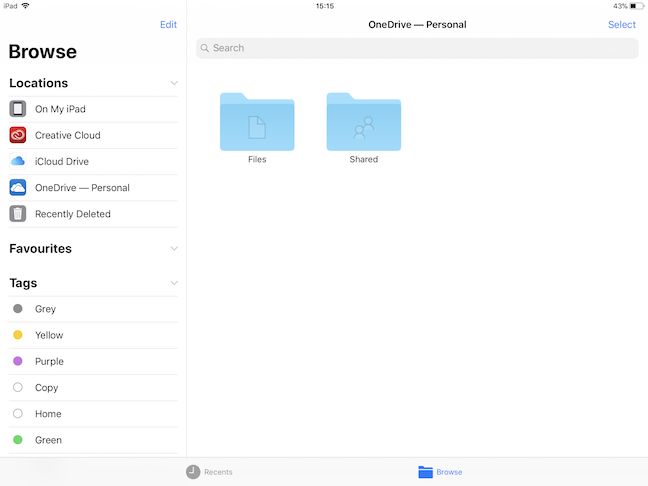Filter by the Purple tag label

click(x=49, y=362)
